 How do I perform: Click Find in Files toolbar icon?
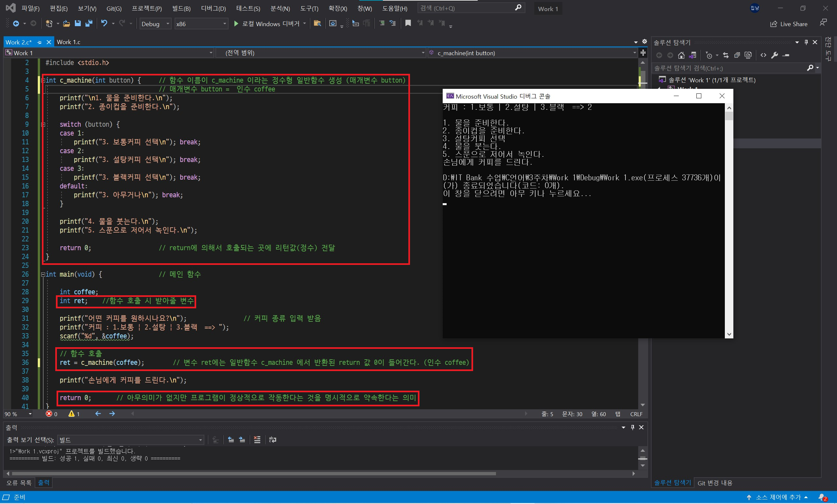coord(317,24)
